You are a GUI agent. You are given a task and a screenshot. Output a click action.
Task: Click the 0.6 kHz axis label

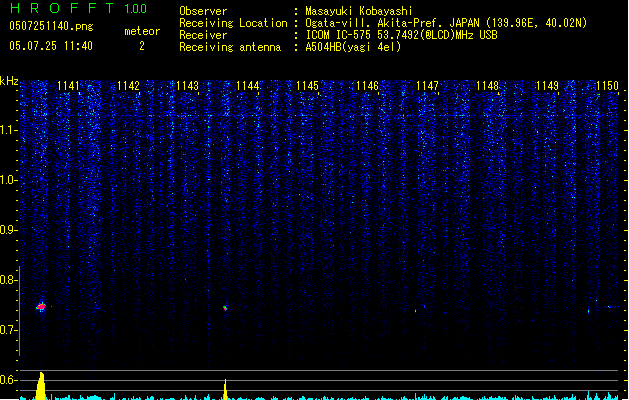pyautogui.click(x=9, y=380)
